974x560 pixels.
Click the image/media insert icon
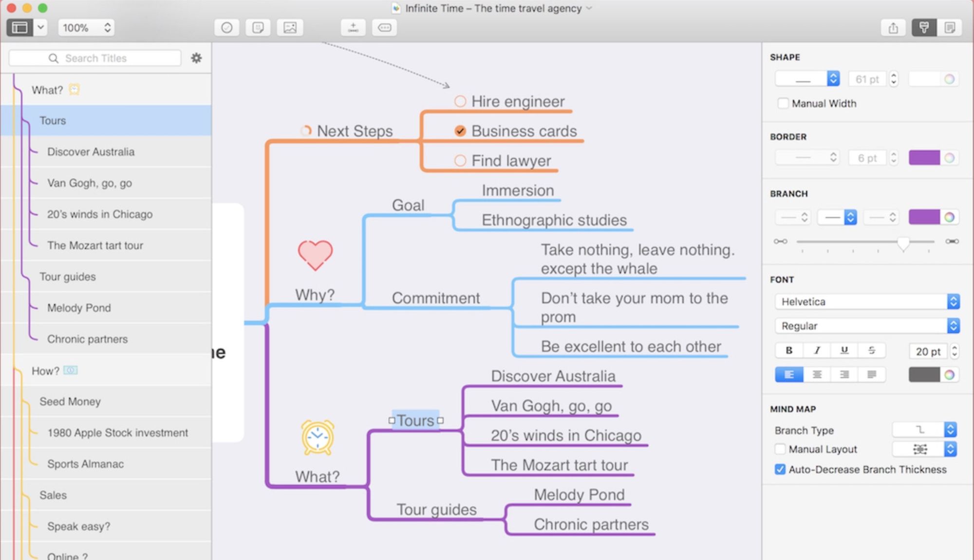(x=290, y=27)
